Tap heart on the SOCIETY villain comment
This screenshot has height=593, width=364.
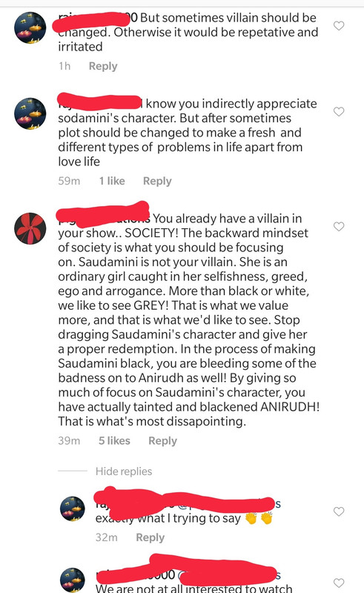[339, 226]
